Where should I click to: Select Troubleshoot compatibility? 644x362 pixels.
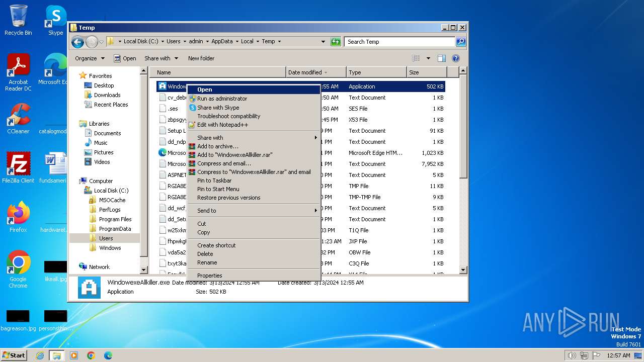point(254,116)
